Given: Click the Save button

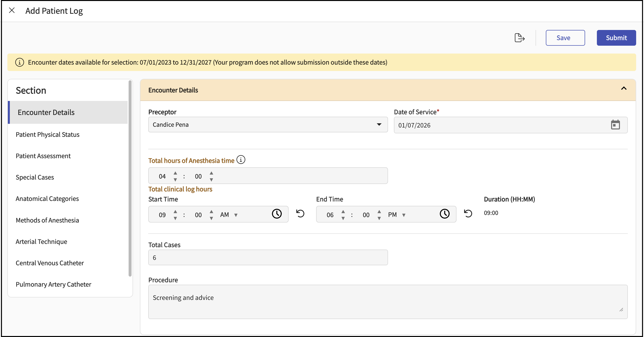Looking at the screenshot, I should click(565, 38).
